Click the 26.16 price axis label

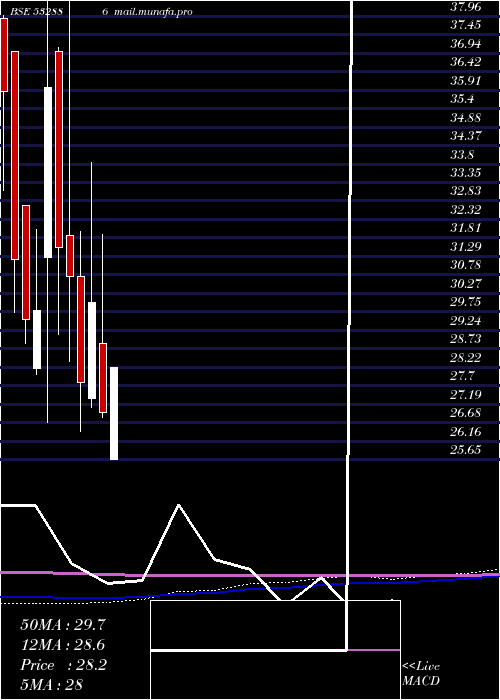coord(466,432)
